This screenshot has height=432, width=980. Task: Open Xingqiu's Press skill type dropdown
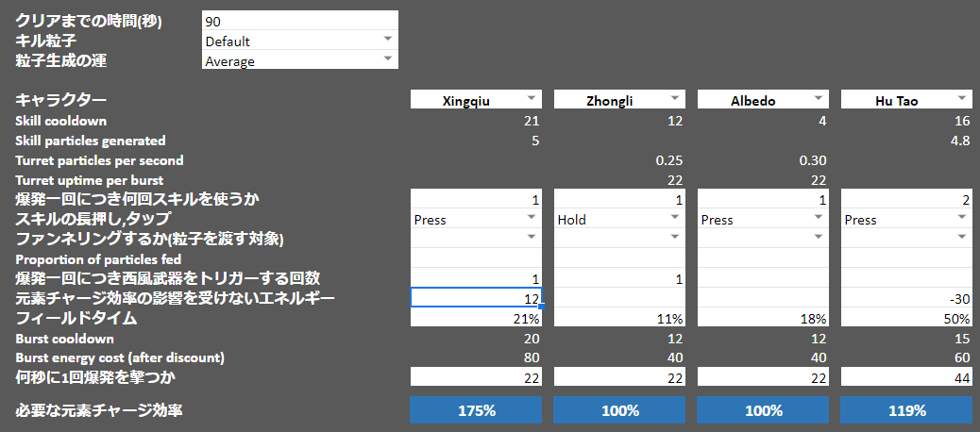531,219
